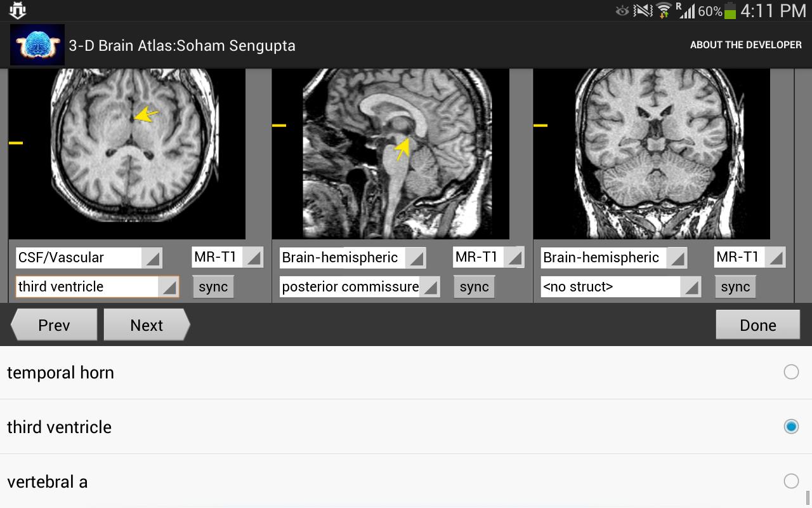Tap the axial brain MRI image
The width and height of the screenshot is (812, 508).
127,154
